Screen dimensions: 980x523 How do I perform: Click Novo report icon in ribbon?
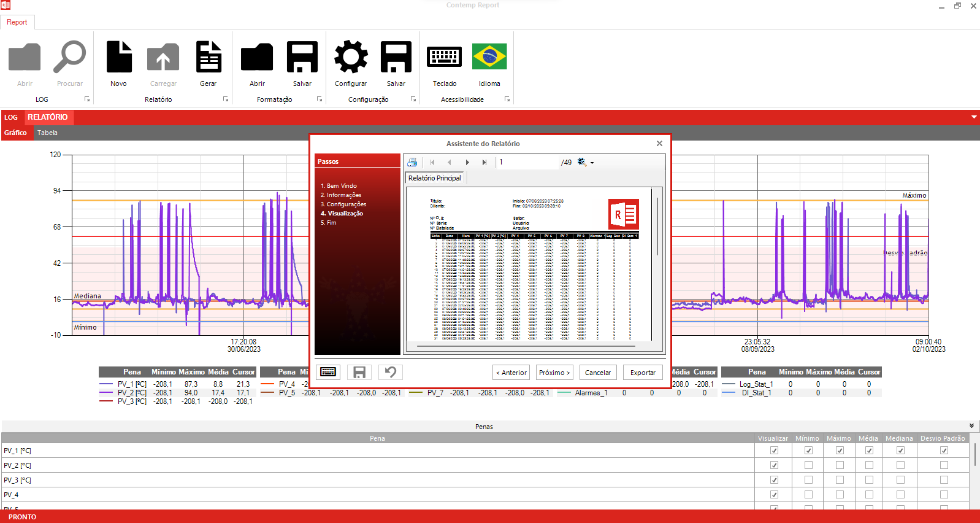pyautogui.click(x=119, y=58)
